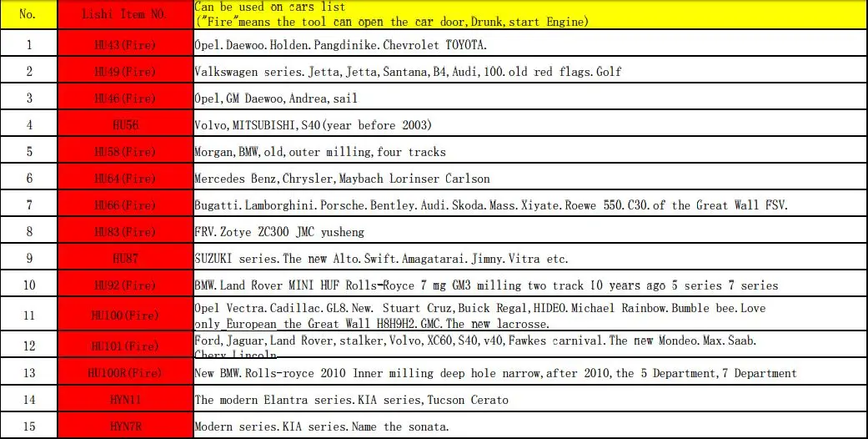Screen dimensions: 868x439
Task: Select row number 7 cell
Action: (29, 203)
